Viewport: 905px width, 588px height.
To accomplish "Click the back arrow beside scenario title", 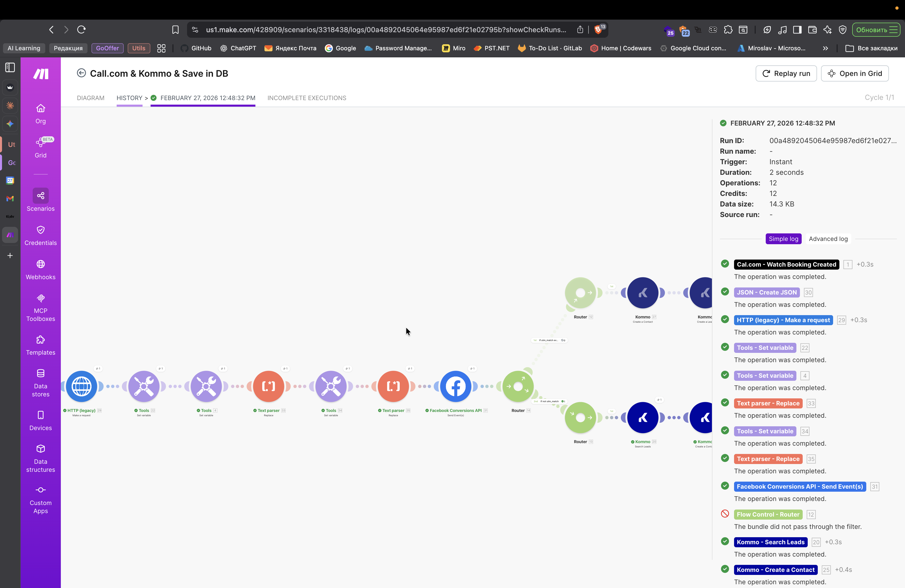I will [x=81, y=73].
